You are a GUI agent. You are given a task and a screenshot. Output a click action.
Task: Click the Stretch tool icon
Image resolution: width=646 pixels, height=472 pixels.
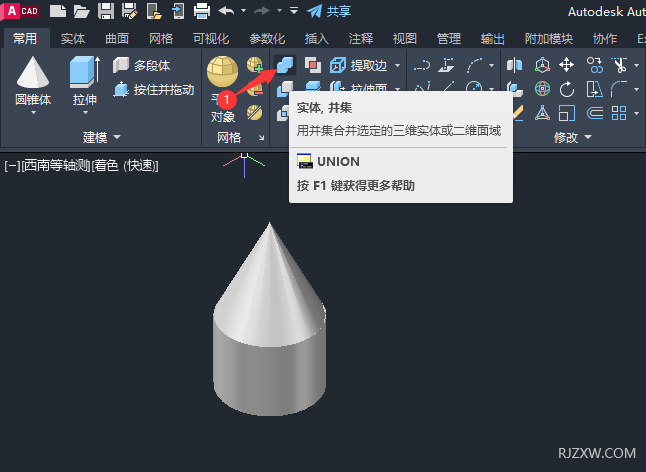(595, 89)
